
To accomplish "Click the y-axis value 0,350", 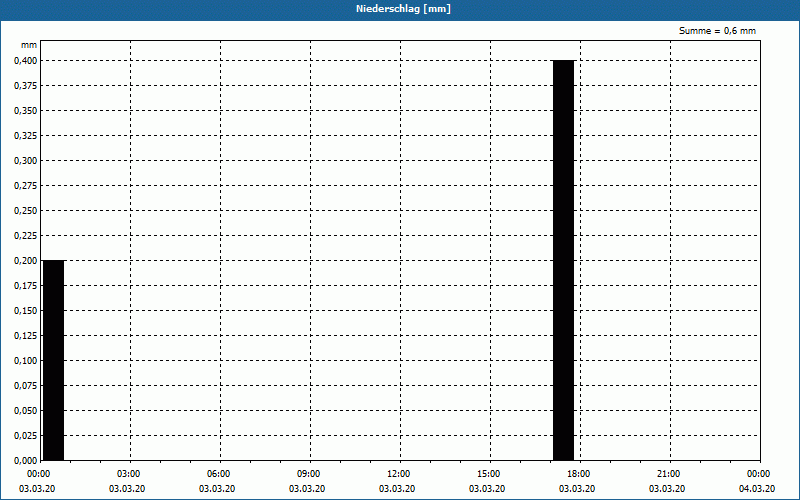I will (26, 111).
